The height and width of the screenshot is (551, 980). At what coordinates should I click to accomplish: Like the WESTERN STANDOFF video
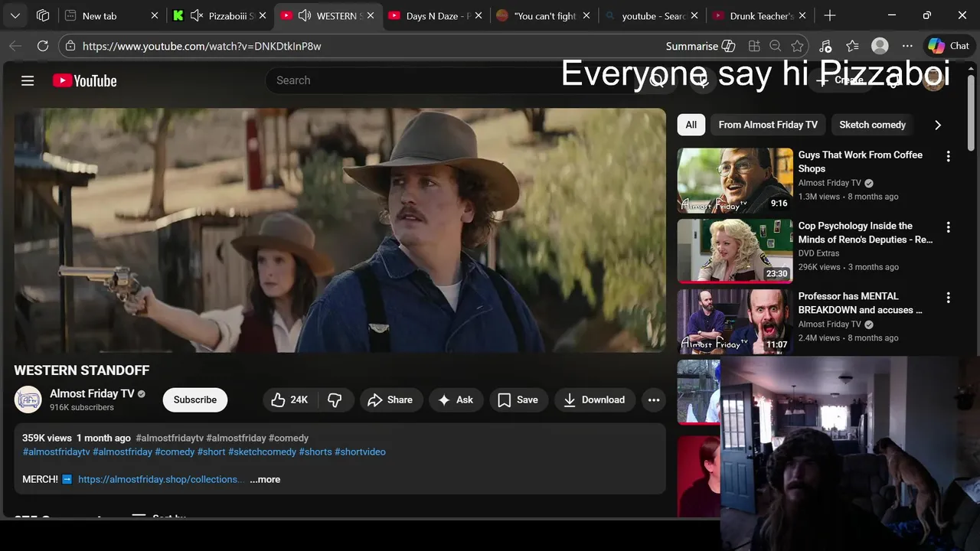point(290,399)
